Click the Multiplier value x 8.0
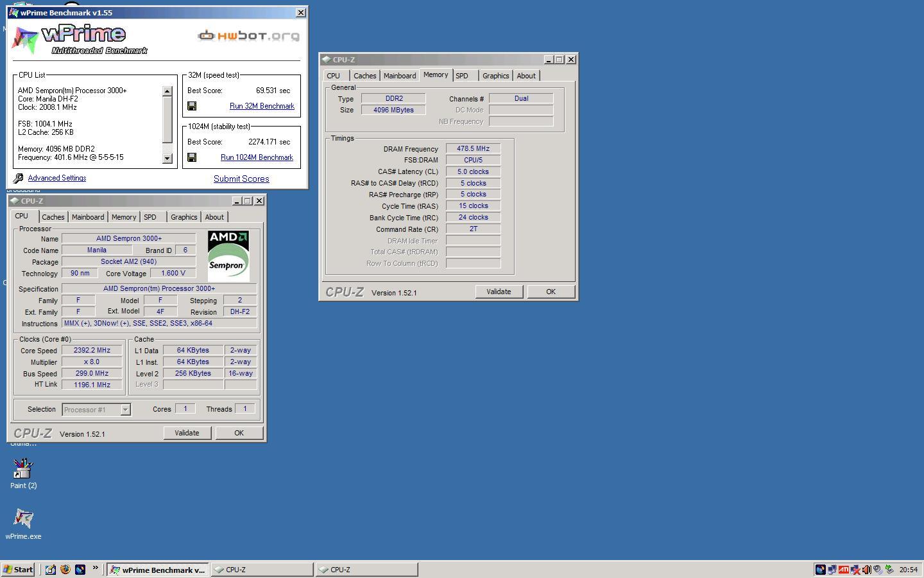Screen dimensions: 924x578 [92, 362]
